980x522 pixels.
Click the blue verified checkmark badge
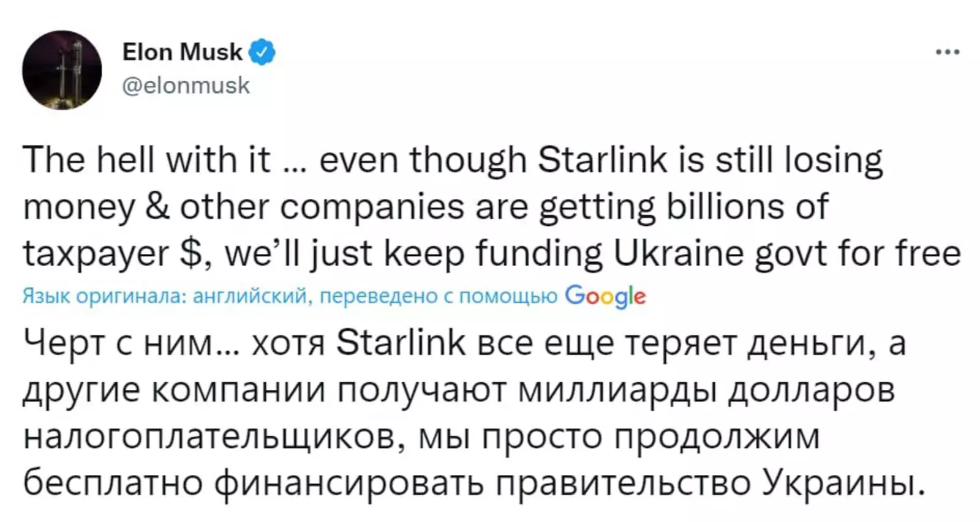pos(262,52)
